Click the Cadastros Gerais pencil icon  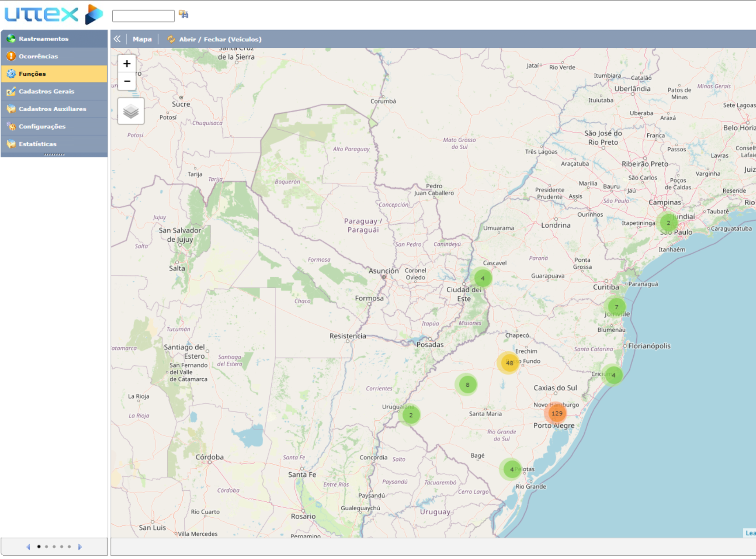[11, 92]
